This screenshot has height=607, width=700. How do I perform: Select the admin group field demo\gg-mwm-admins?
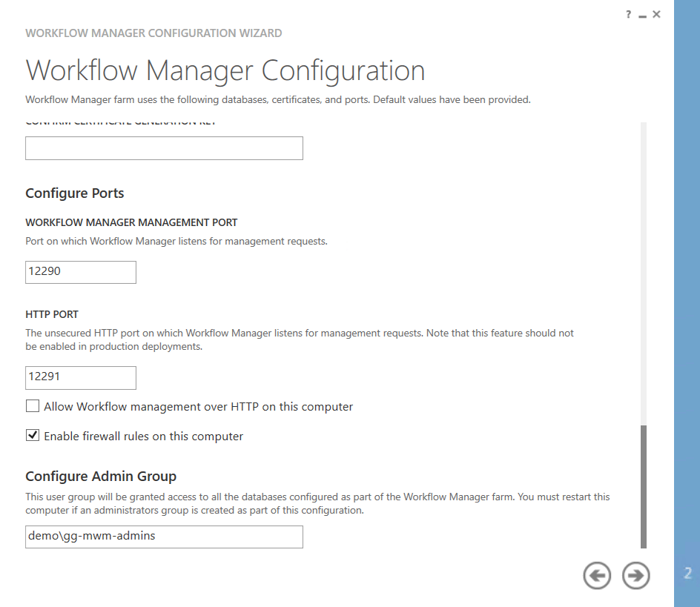click(x=163, y=537)
